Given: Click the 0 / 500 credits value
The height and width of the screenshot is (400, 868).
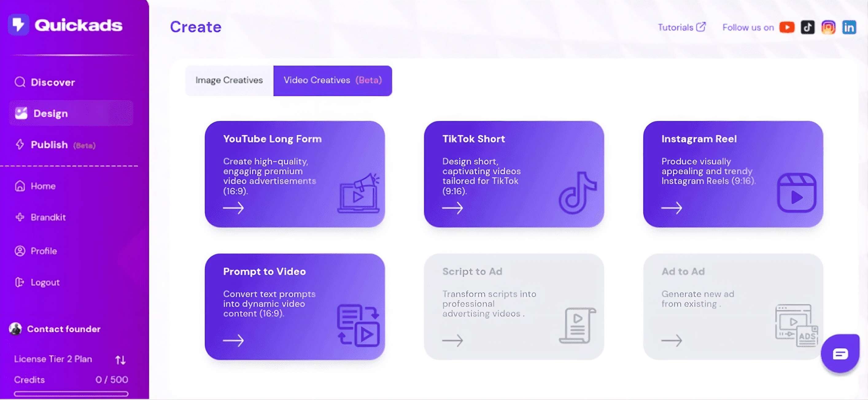Looking at the screenshot, I should (x=111, y=379).
